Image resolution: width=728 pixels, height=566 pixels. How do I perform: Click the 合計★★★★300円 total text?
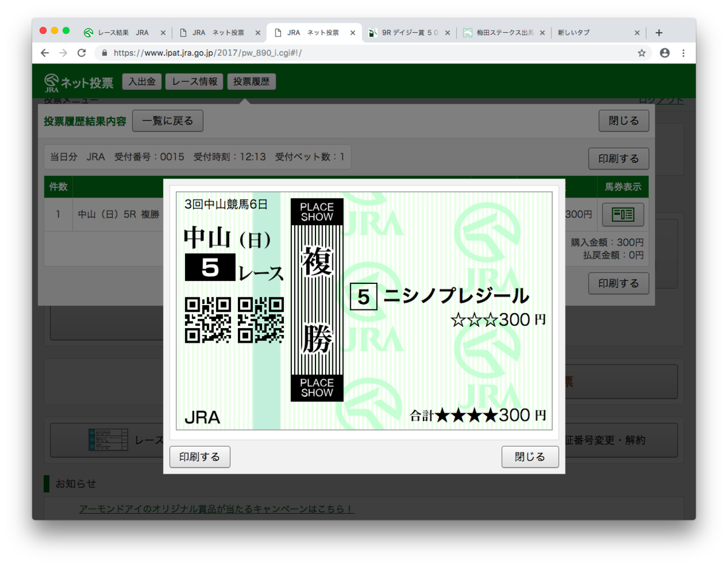click(478, 416)
